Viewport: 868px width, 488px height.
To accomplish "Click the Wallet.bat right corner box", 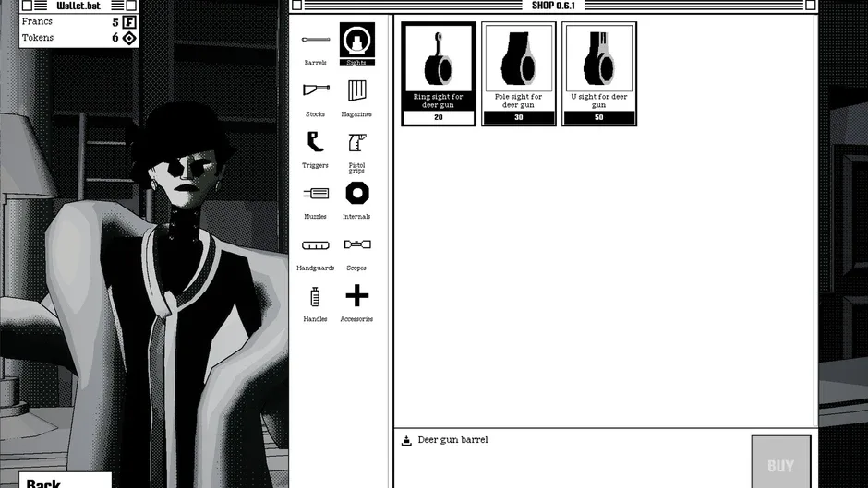I will pos(131,6).
